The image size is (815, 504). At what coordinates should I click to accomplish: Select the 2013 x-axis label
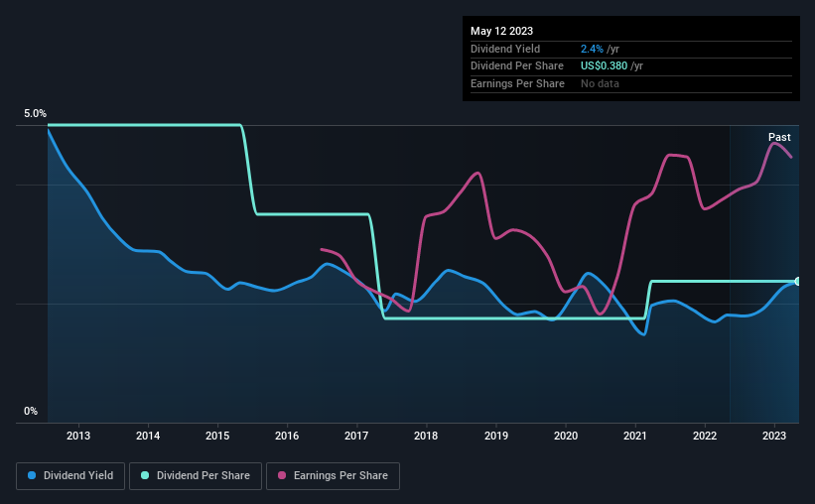[78, 436]
